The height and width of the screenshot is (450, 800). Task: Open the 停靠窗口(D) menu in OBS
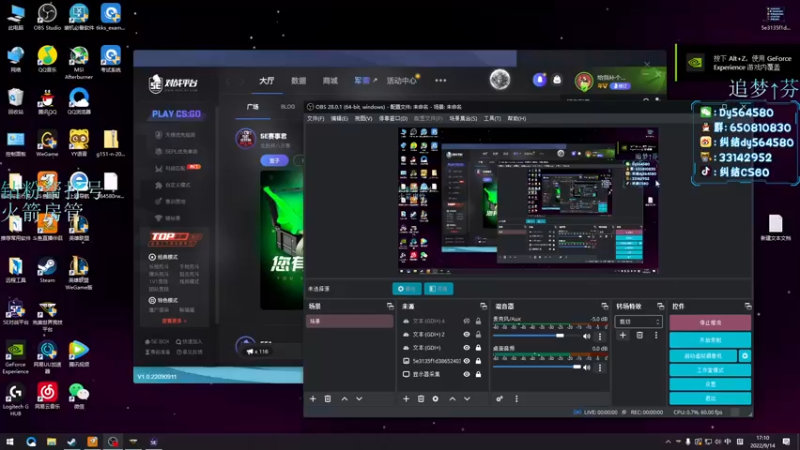(393, 118)
